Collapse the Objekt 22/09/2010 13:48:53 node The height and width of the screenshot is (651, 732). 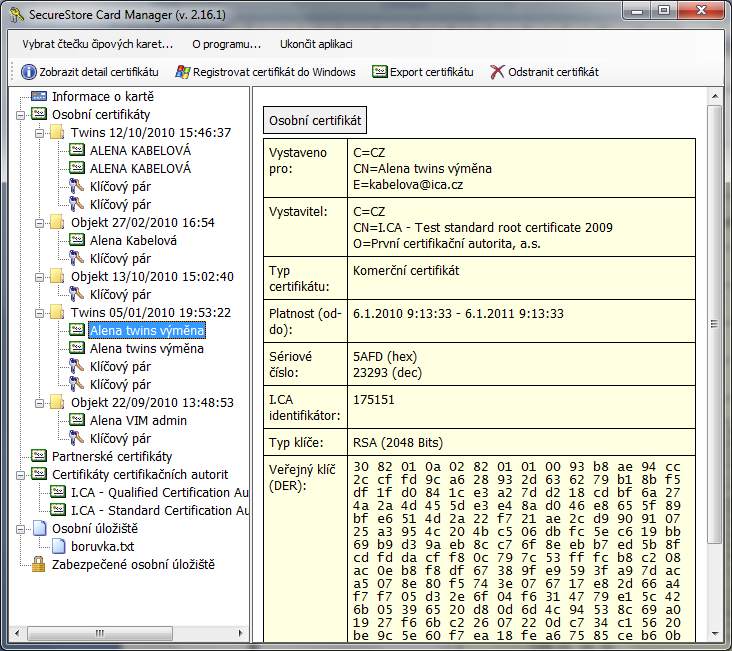pyautogui.click(x=40, y=403)
